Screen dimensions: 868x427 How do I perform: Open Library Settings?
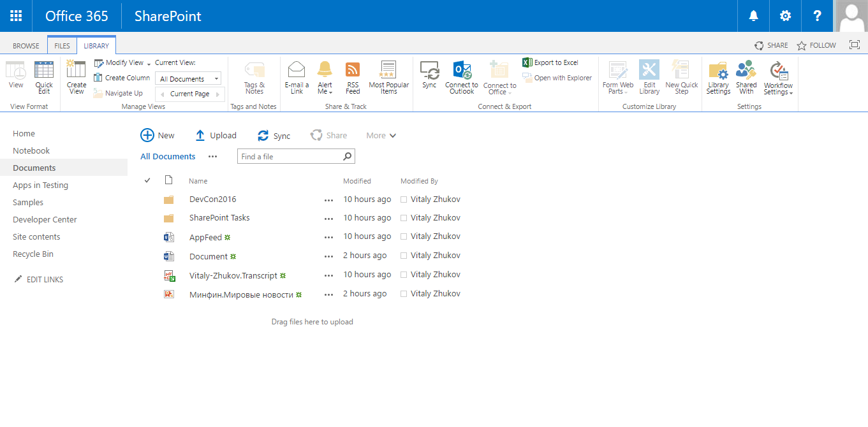718,78
